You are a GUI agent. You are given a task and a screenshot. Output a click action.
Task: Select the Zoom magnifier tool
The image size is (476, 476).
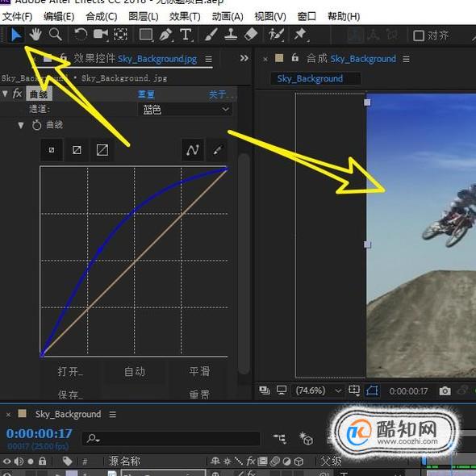pyautogui.click(x=56, y=35)
